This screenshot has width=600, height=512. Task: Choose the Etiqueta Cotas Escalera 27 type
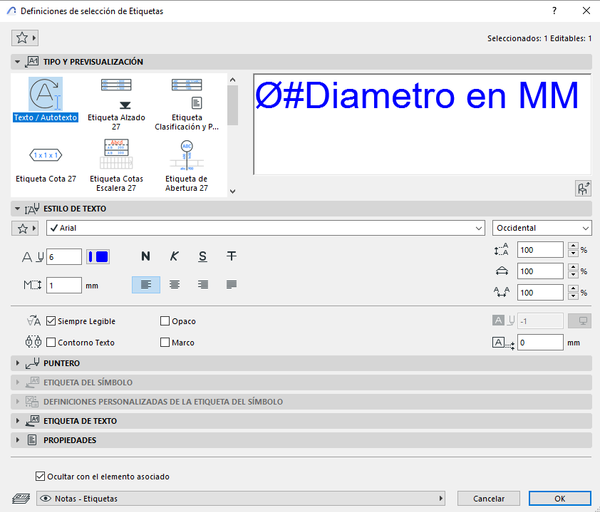point(116,165)
